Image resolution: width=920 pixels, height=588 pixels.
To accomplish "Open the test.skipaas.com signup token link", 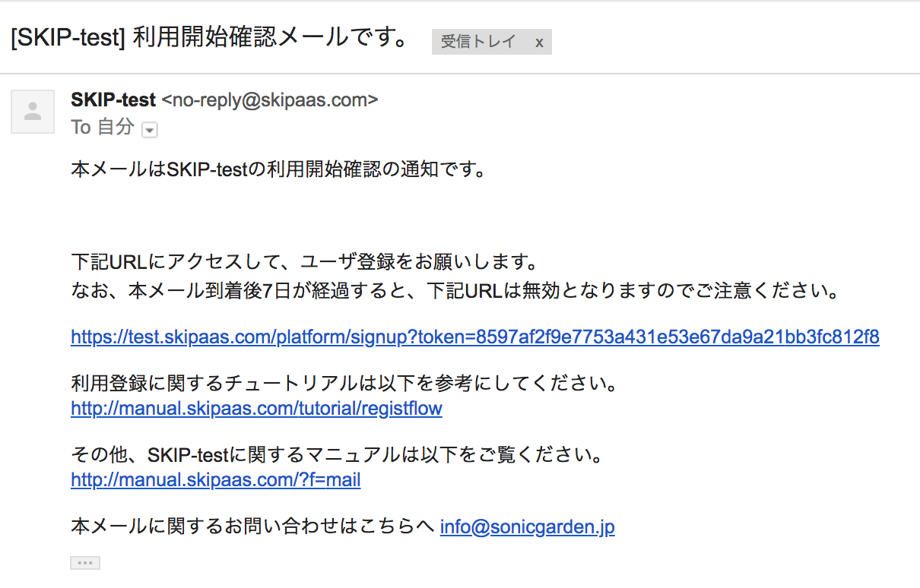I will [x=475, y=337].
